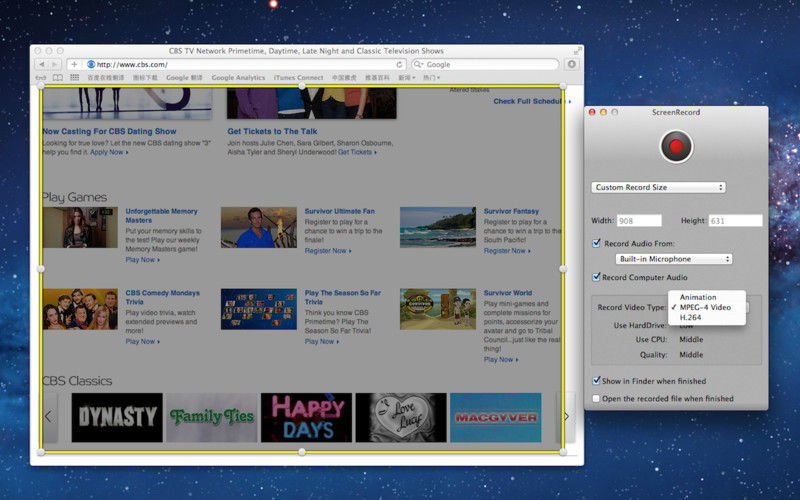The height and width of the screenshot is (500, 800).
Task: Open the Custom Record Size dropdown
Action: 658,187
